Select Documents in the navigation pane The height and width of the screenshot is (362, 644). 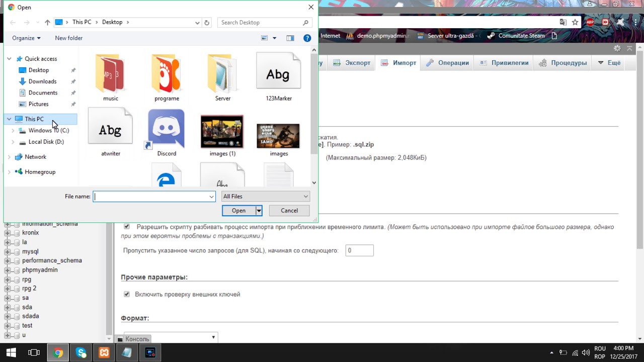pyautogui.click(x=43, y=93)
